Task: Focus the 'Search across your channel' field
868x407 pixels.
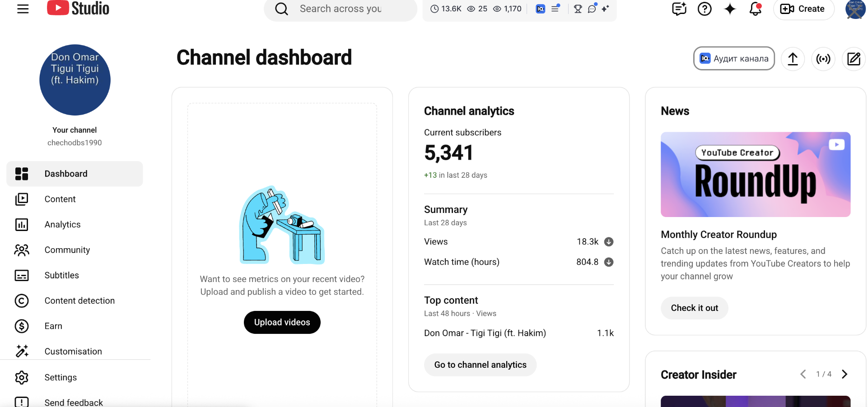Action: click(341, 9)
